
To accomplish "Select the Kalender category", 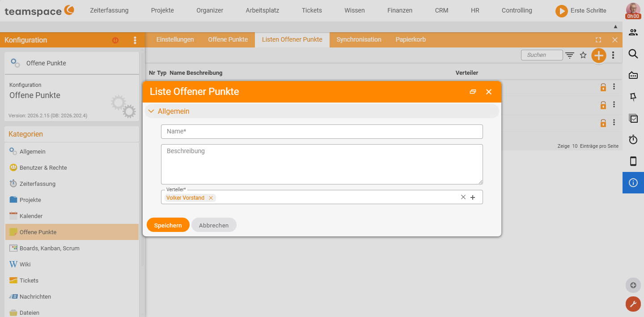I will [x=72, y=216].
